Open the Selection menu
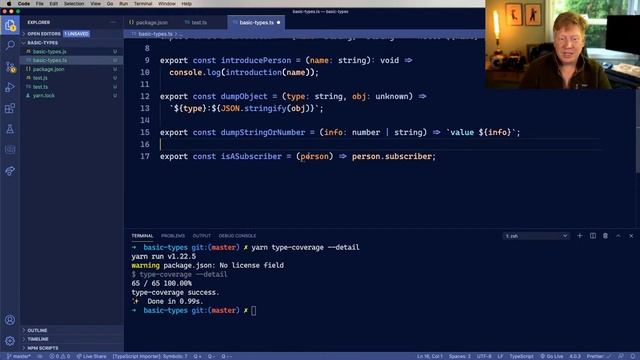The width and height of the screenshot is (640, 360). [74, 4]
